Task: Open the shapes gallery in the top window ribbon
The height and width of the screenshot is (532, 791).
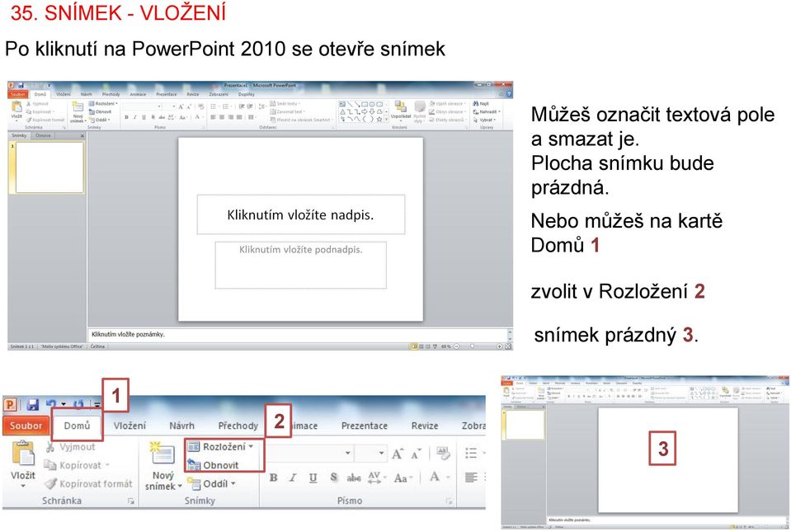Action: 386,120
